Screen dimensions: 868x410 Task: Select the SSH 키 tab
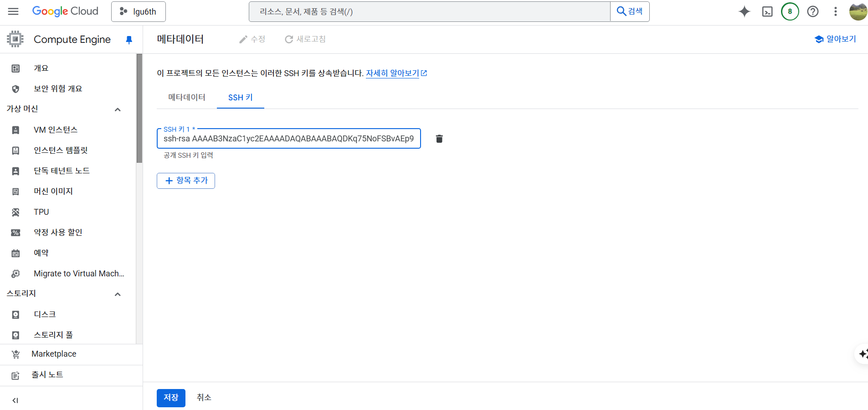coord(241,97)
